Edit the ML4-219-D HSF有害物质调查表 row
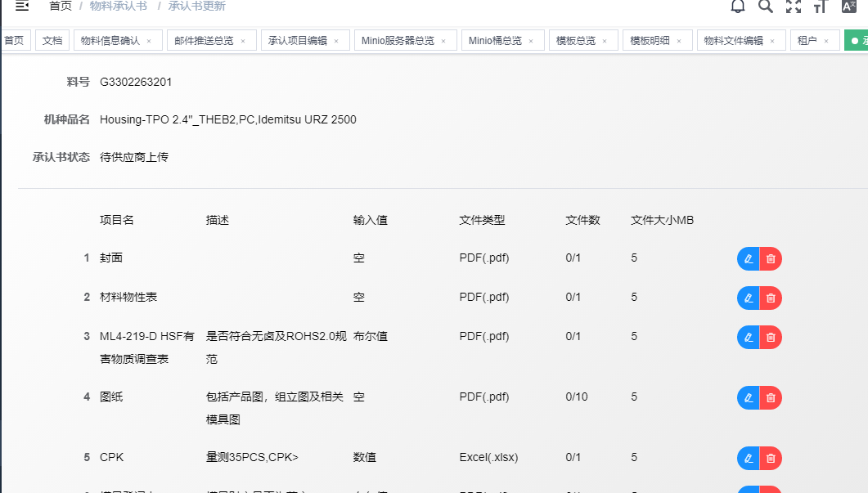868x493 pixels. coord(748,337)
